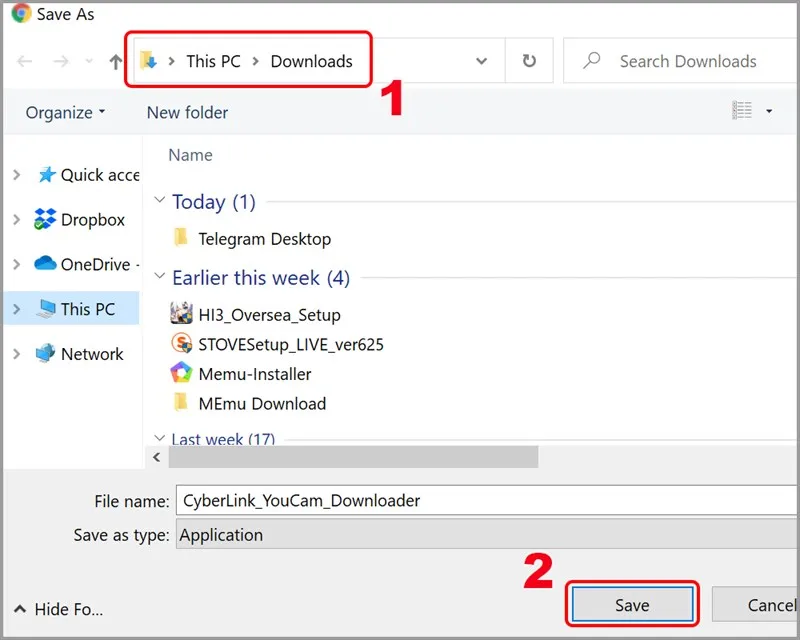Refresh the Downloads folder view
The height and width of the screenshot is (640, 800).
[x=531, y=61]
